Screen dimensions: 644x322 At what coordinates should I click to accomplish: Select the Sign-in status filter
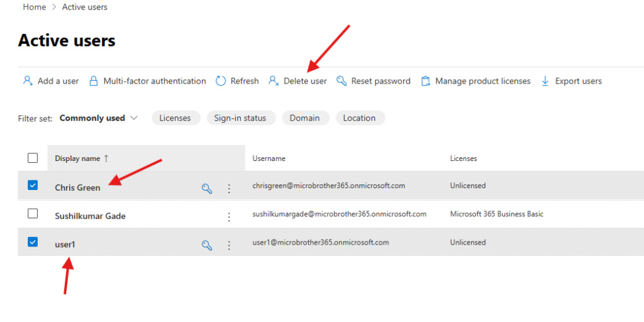pyautogui.click(x=240, y=118)
